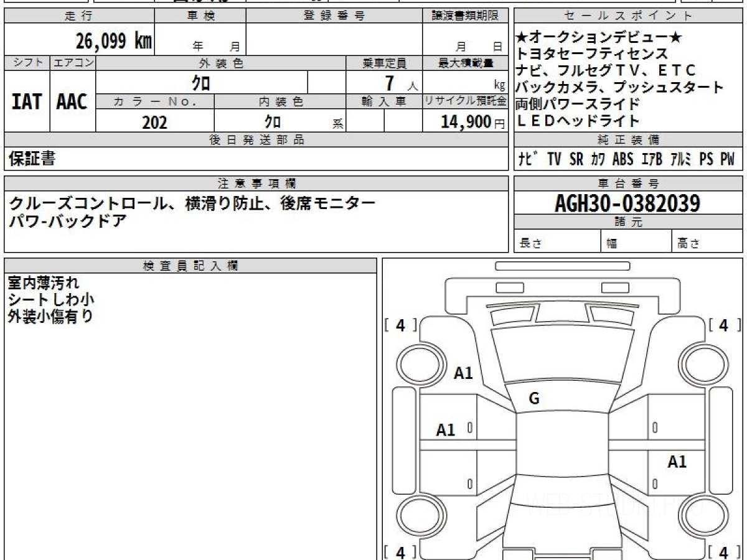Click the シートしわ小 inspector note
747x560 pixels.
point(50,299)
